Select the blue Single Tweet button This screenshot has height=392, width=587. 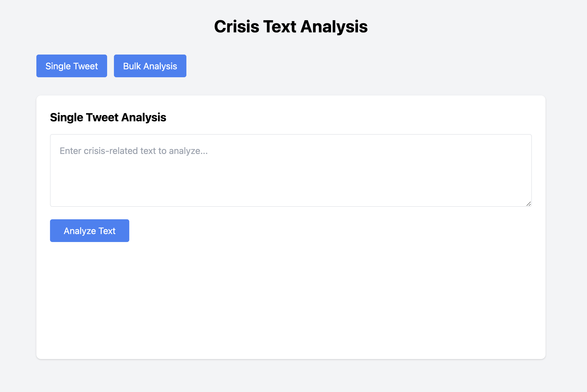tap(72, 66)
